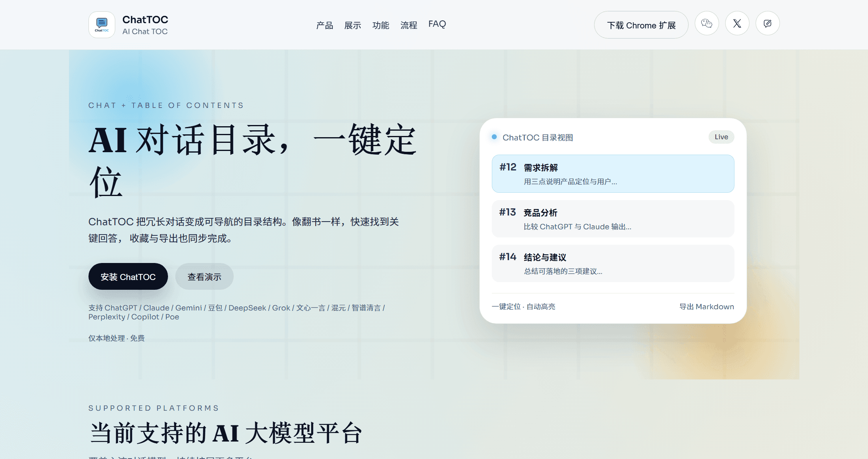Select the Live badge on the TOC card
Screen dimensions: 868x459
pyautogui.click(x=721, y=137)
